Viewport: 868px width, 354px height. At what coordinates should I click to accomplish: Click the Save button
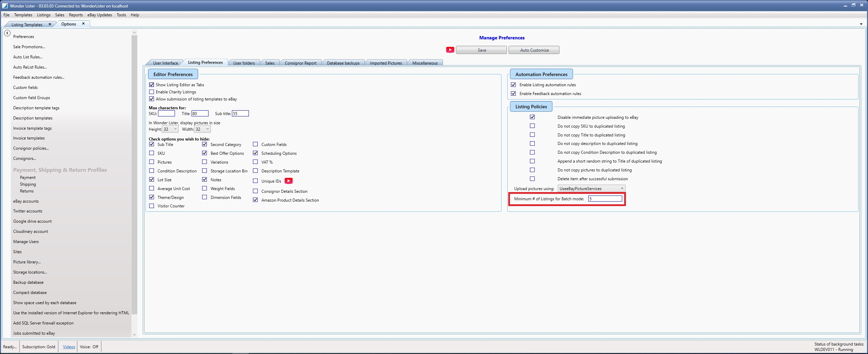[x=481, y=50]
